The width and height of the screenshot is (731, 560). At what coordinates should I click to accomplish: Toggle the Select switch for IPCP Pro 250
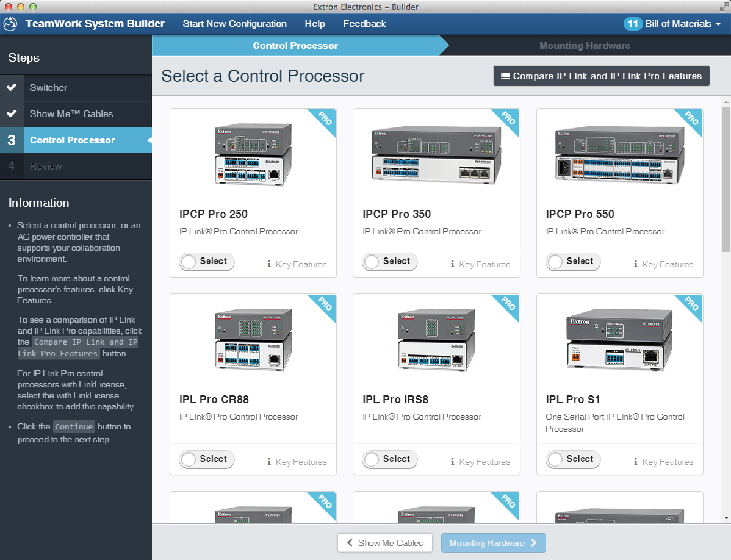point(206,261)
